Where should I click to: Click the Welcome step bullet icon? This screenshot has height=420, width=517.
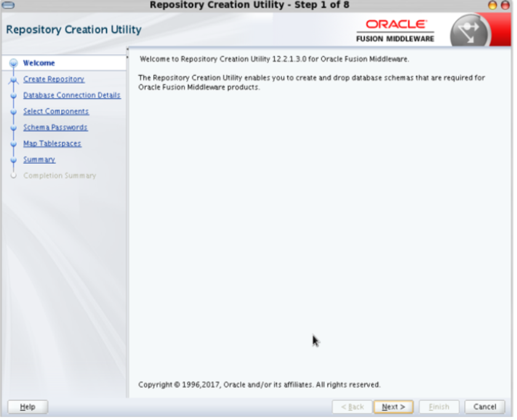click(x=14, y=63)
